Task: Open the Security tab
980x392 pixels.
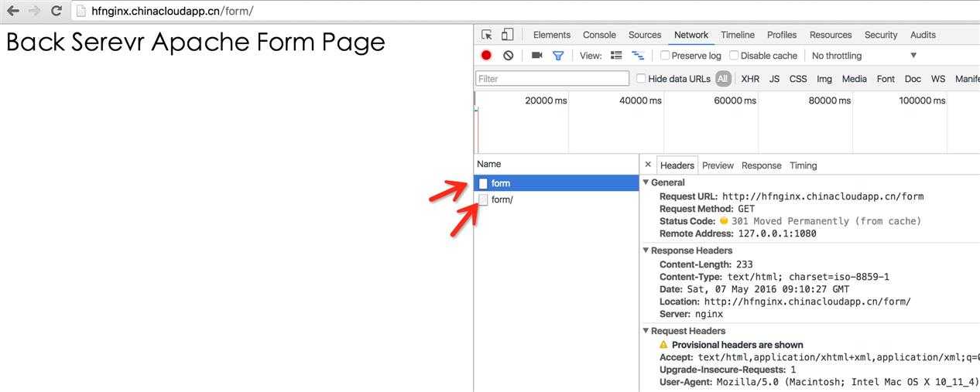Action: [x=881, y=35]
